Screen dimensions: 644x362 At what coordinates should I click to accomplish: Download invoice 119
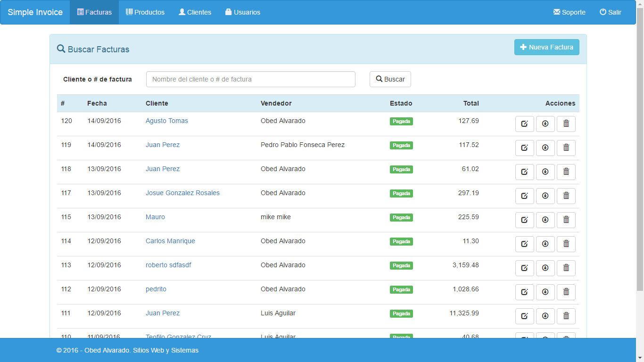pos(545,148)
